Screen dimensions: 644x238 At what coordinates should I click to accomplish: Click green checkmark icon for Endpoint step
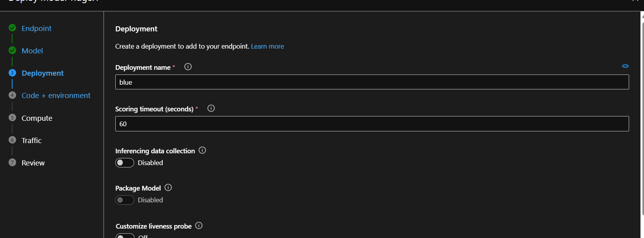(13, 28)
